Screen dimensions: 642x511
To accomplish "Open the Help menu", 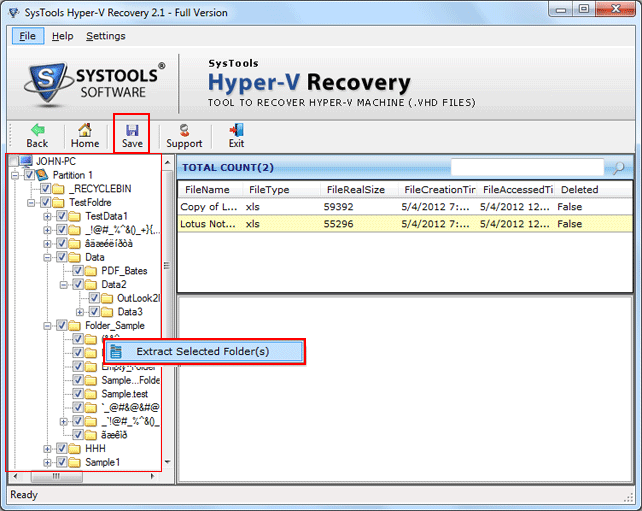I will point(62,36).
